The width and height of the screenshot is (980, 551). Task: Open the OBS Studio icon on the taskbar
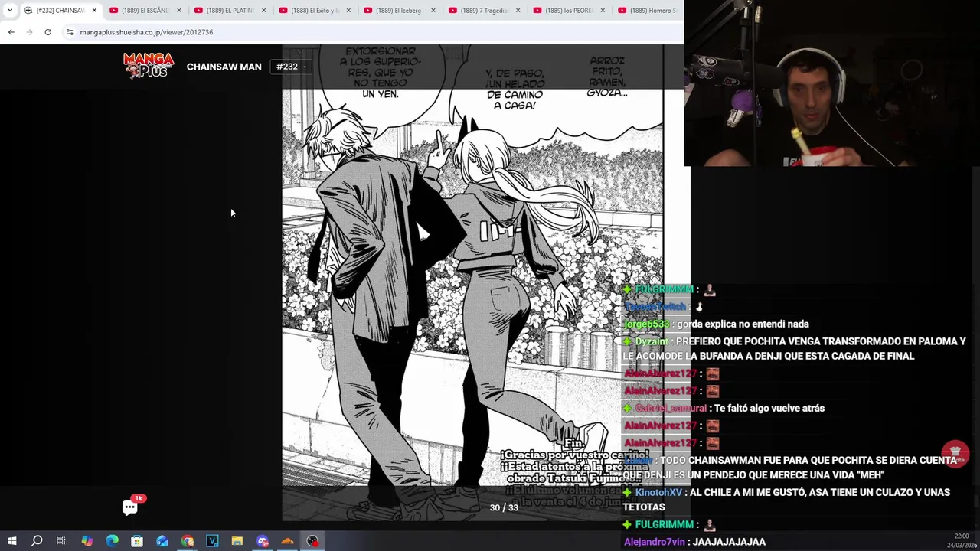tap(312, 541)
